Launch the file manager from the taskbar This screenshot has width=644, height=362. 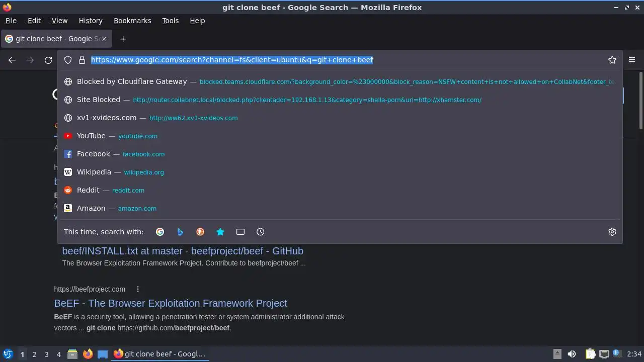pyautogui.click(x=72, y=354)
